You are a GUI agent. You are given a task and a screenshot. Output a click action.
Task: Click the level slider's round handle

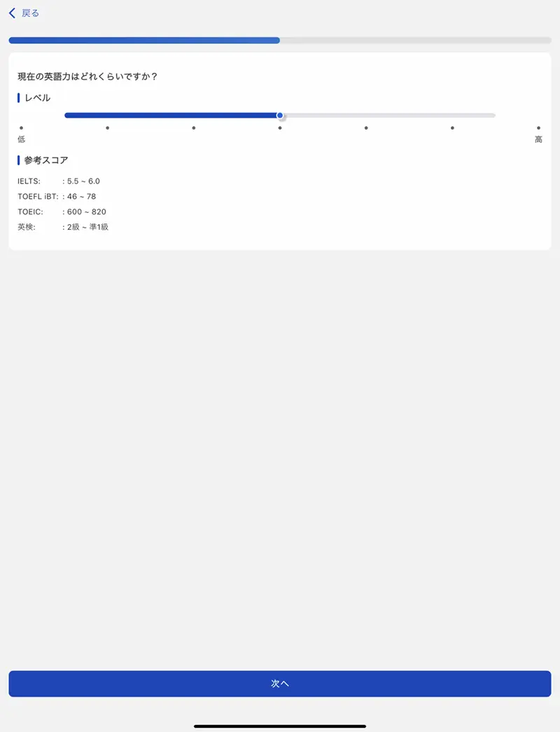[x=280, y=116]
